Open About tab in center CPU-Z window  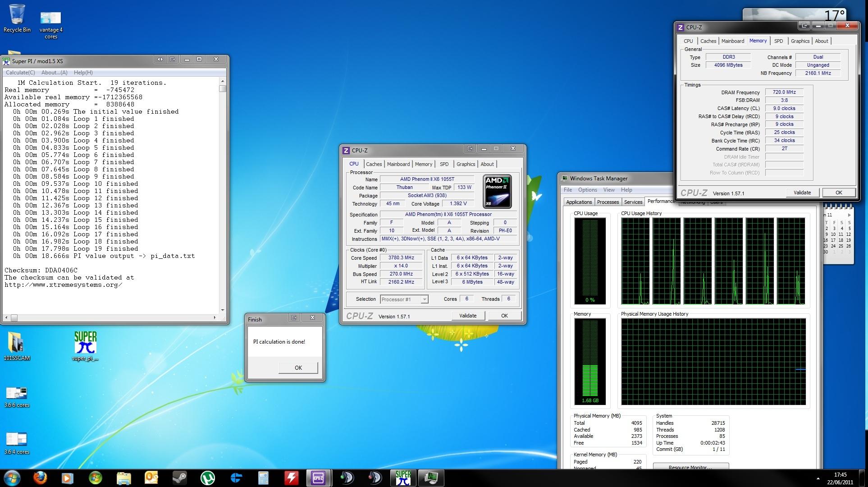click(x=487, y=164)
